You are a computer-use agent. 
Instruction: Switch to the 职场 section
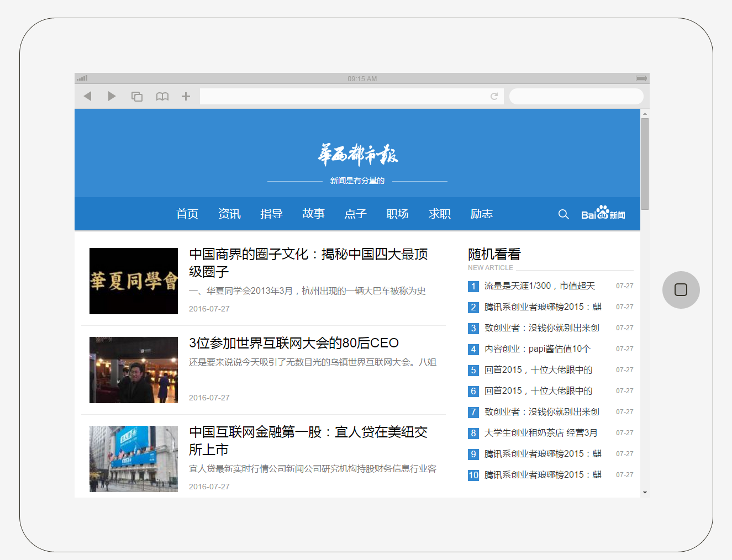point(397,214)
